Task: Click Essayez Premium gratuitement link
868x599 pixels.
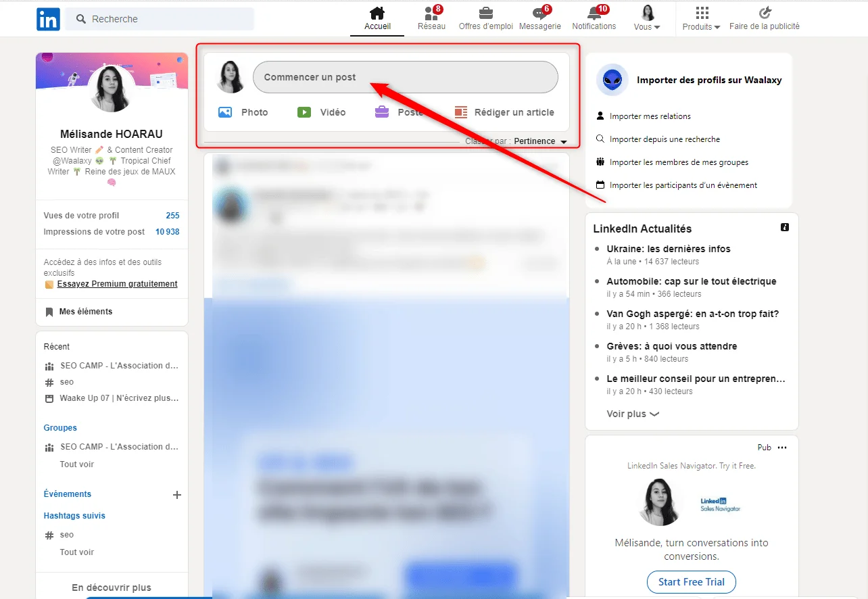Action: [x=117, y=284]
